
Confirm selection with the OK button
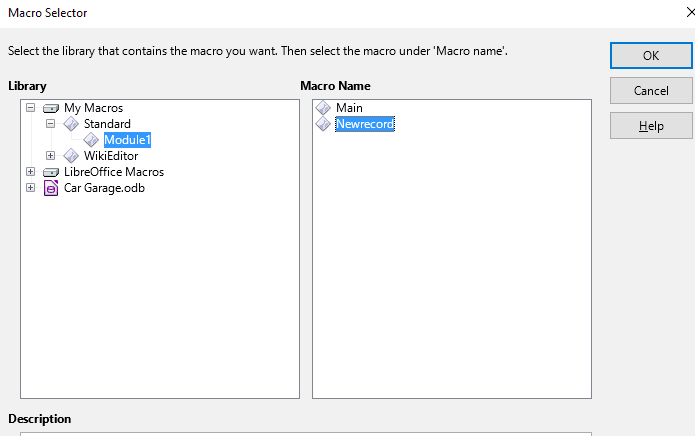pyautogui.click(x=651, y=55)
